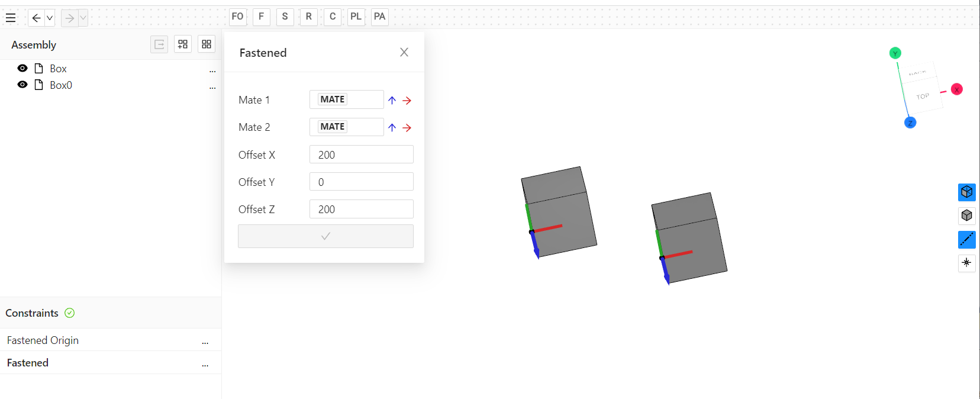Toggle the gray cube display mode
The height and width of the screenshot is (399, 980).
(x=966, y=215)
